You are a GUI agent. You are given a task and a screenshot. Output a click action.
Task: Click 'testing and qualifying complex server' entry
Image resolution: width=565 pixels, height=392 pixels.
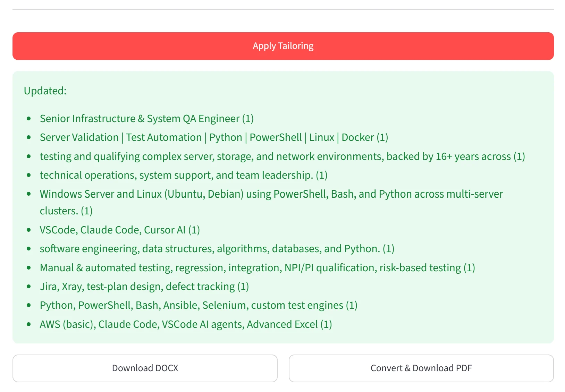pyautogui.click(x=282, y=156)
